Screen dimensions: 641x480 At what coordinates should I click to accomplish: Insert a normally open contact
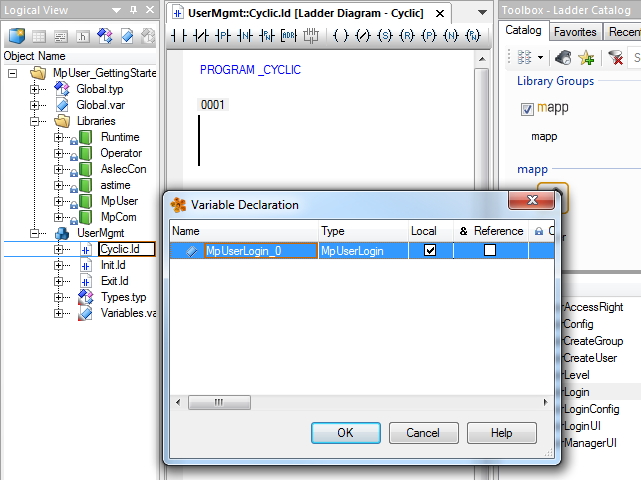click(x=179, y=37)
